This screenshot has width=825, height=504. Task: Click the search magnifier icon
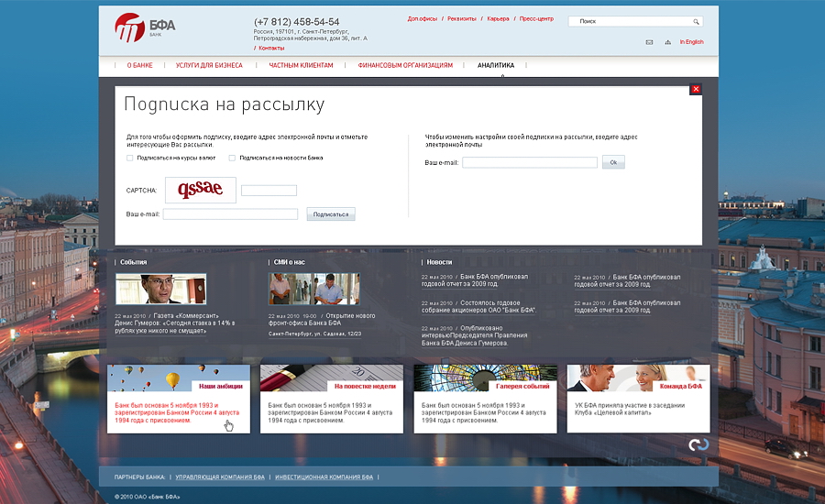(x=696, y=22)
